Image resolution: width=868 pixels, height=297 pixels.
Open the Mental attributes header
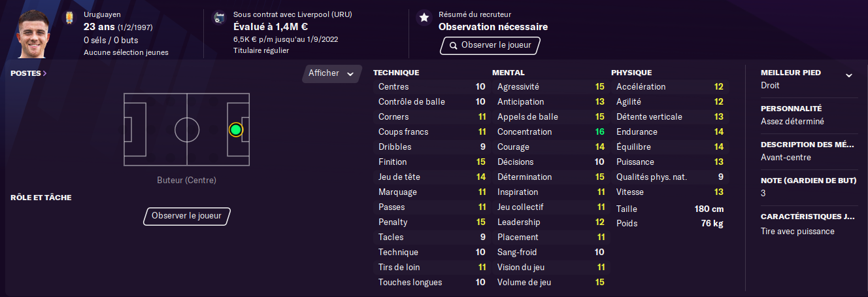coord(508,73)
